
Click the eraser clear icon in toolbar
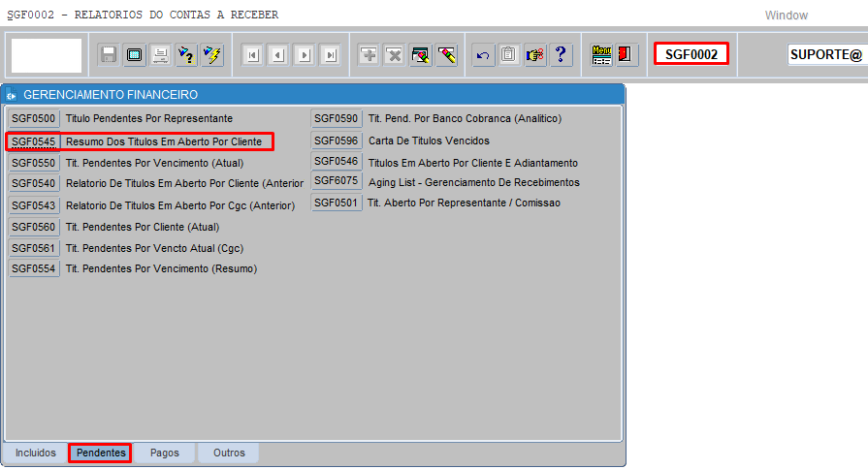(447, 55)
